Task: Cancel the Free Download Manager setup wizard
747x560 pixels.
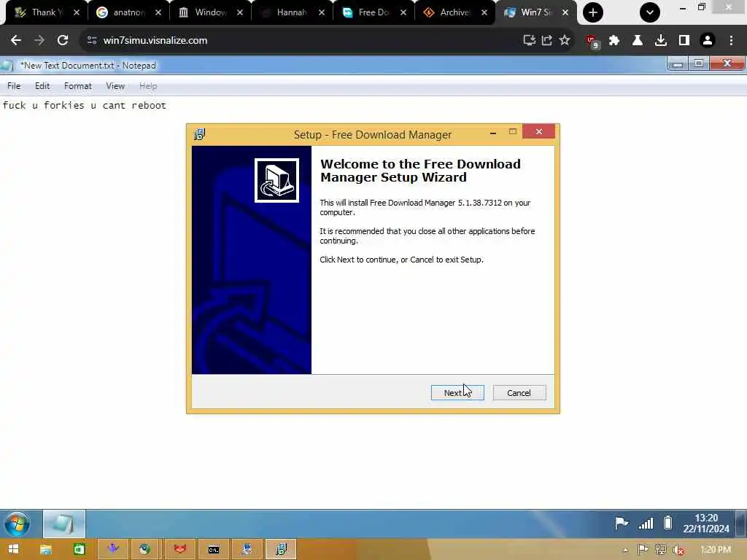Action: [519, 393]
